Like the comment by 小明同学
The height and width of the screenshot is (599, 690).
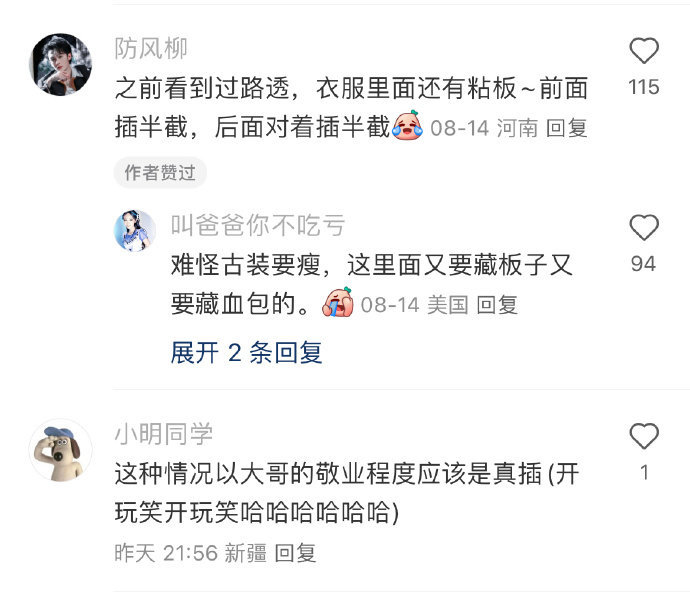[x=644, y=436]
